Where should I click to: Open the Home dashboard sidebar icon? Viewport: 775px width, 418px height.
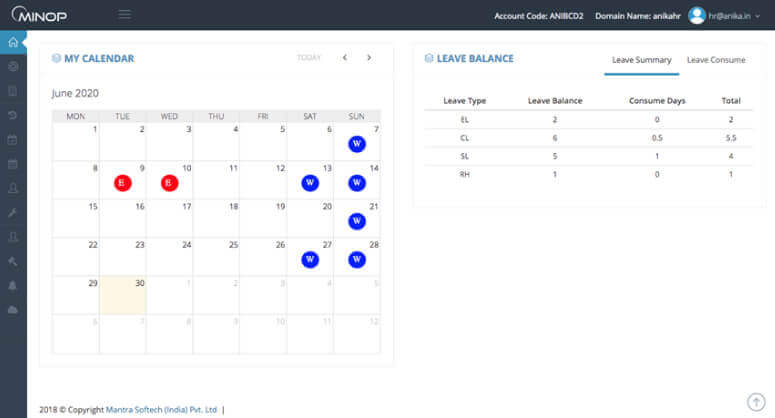coord(12,42)
